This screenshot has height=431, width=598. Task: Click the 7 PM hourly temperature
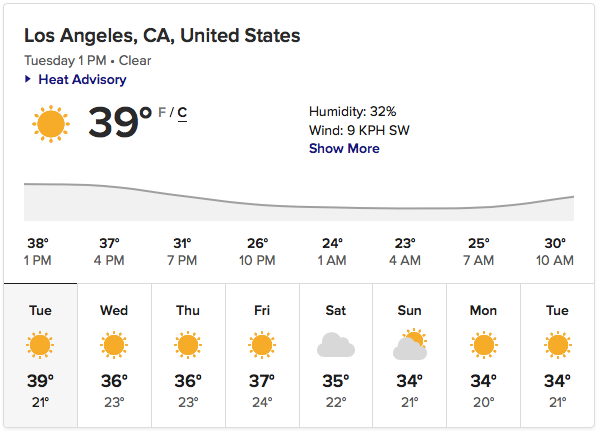[x=182, y=243]
